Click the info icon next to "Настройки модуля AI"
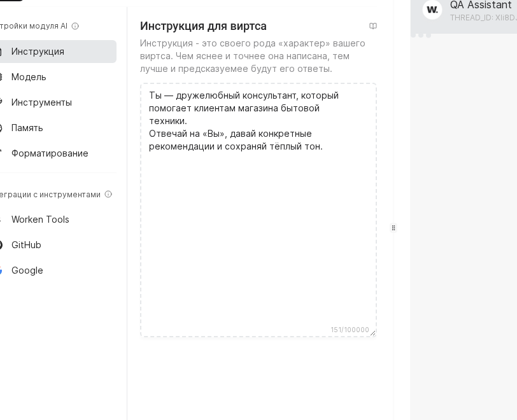Image resolution: width=517 pixels, height=420 pixels. [75, 26]
